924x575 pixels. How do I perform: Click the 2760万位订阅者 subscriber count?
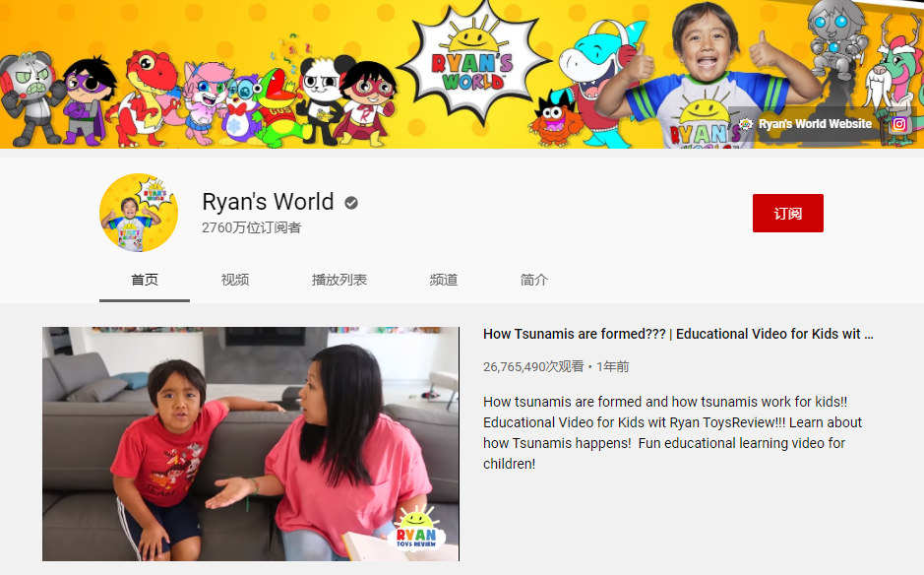click(252, 227)
